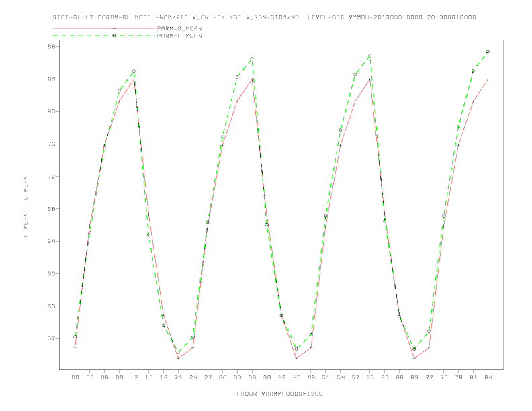Click the PARM=F_MEAN legend label
This screenshot has width=532, height=411.
pos(179,36)
